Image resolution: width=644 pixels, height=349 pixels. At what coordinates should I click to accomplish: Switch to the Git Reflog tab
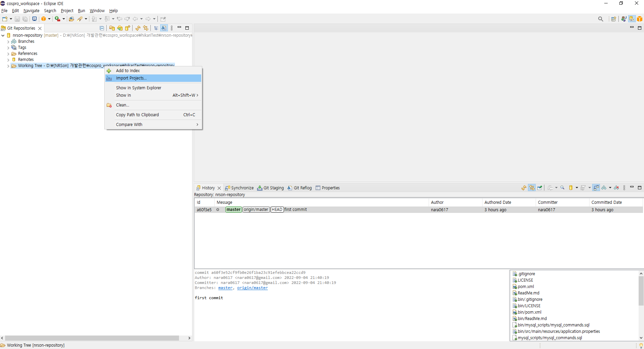click(x=299, y=188)
